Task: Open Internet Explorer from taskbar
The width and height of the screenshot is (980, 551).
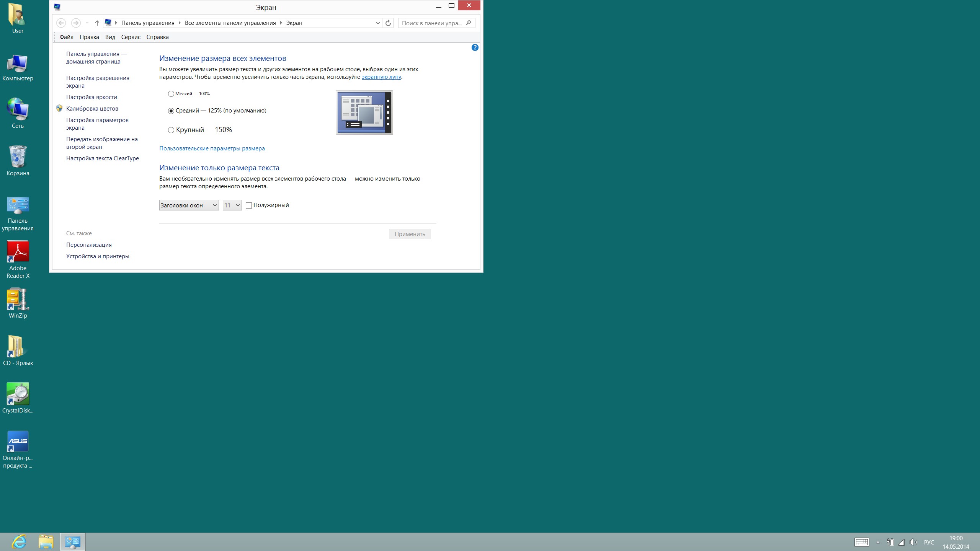Action: coord(19,542)
